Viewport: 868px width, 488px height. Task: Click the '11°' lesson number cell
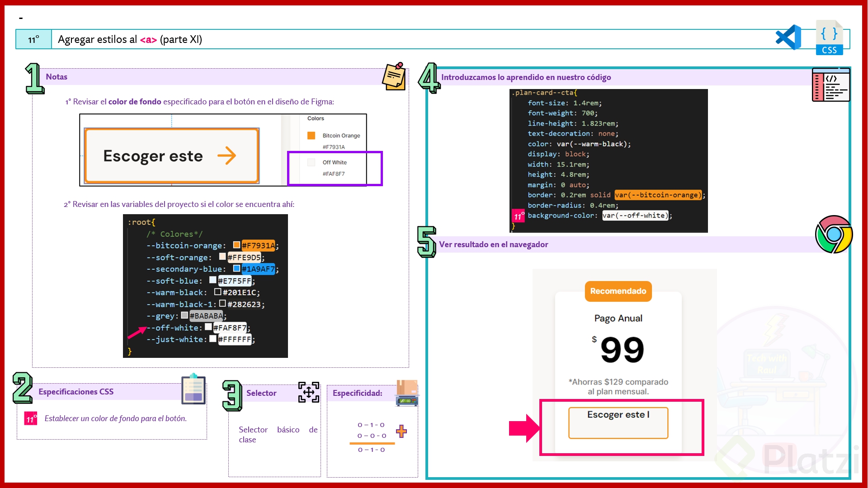(x=34, y=39)
